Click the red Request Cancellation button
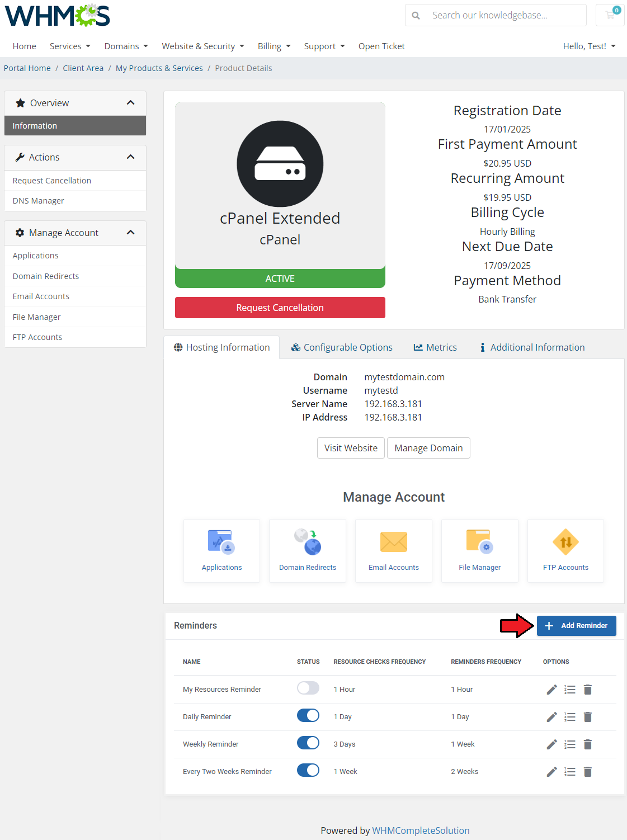 pos(280,308)
